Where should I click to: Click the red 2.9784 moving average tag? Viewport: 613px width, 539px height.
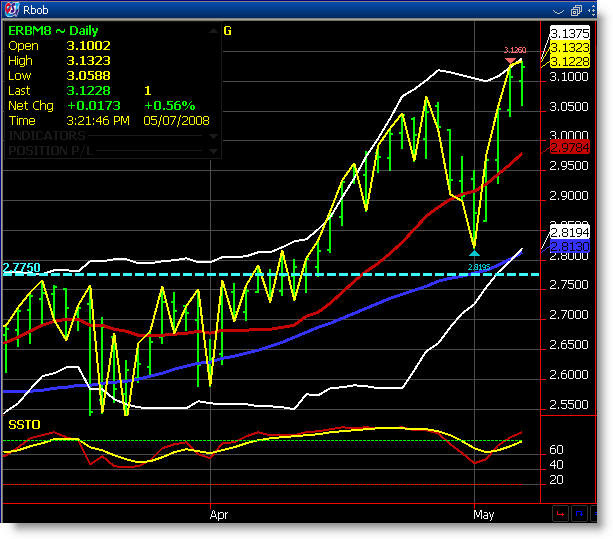pos(570,148)
